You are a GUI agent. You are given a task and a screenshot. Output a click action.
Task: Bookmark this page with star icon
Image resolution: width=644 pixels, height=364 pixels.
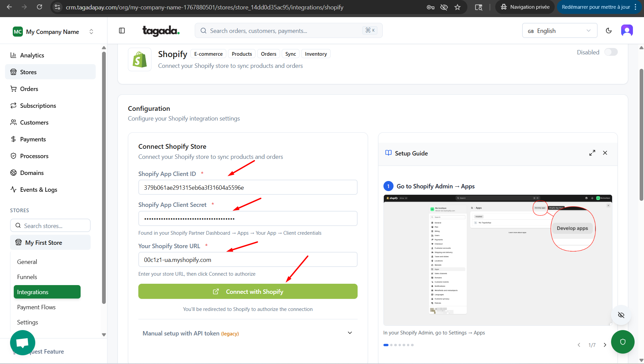pos(457,7)
